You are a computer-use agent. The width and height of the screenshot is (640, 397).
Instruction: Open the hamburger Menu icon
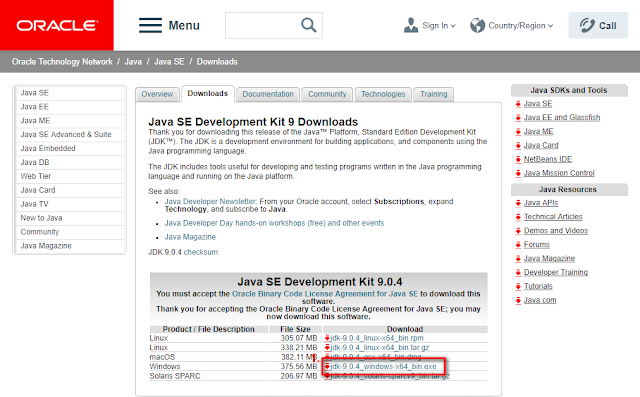pos(150,25)
